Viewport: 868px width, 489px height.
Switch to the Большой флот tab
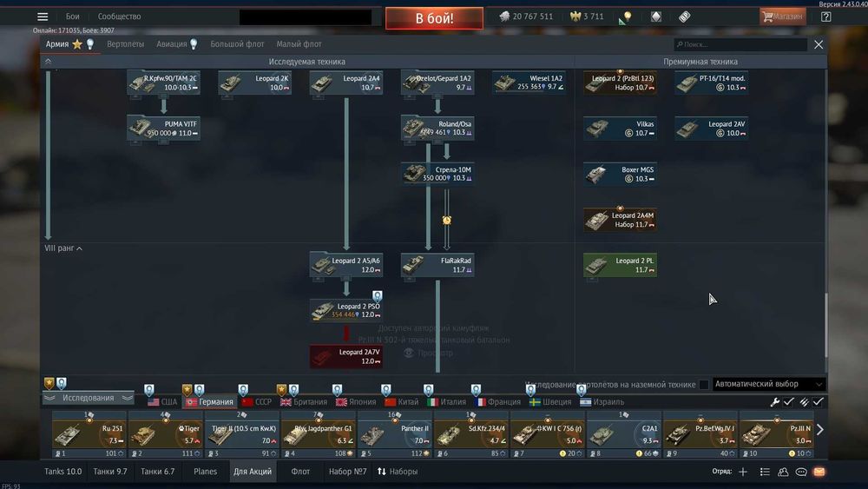237,44
